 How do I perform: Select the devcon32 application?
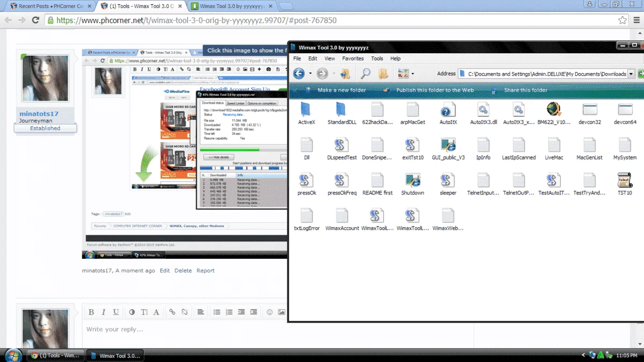[589, 113]
